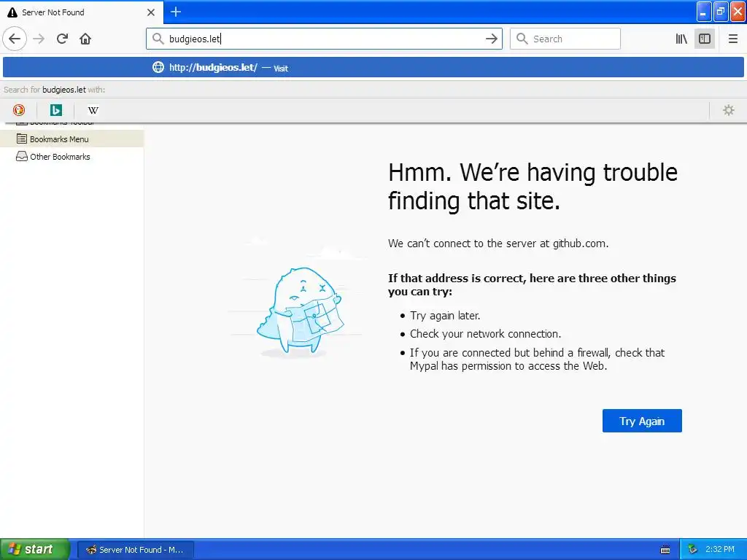
Task: Click the forward navigation arrow
Action: (39, 39)
